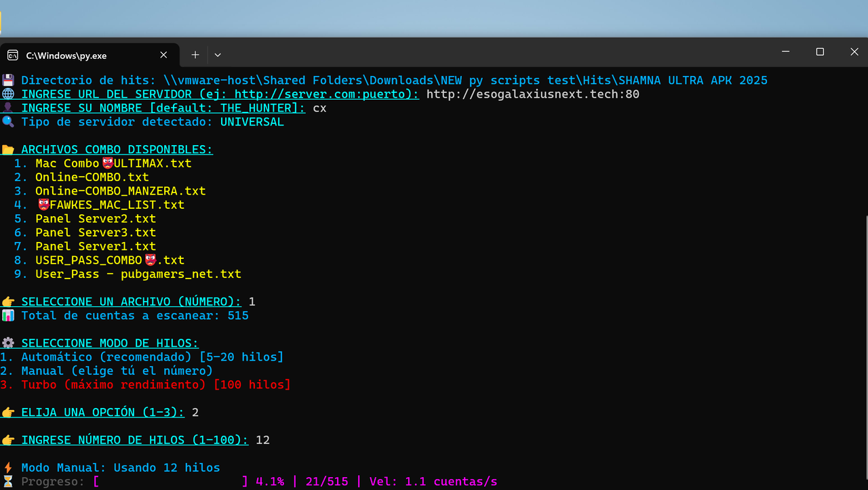Click the pointing hand beside INGRESE NÚMERO DE HILOS
Viewport: 868px width, 490px height.
click(x=7, y=440)
